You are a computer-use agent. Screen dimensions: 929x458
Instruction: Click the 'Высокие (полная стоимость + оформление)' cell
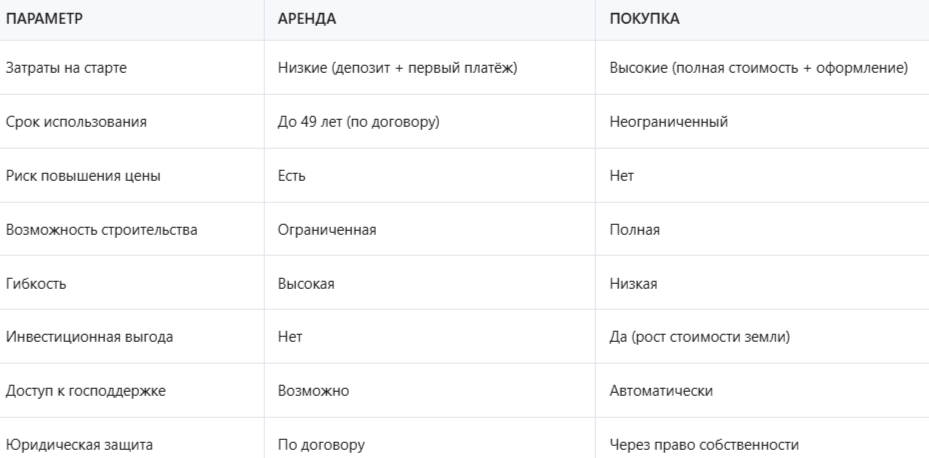coord(758,68)
